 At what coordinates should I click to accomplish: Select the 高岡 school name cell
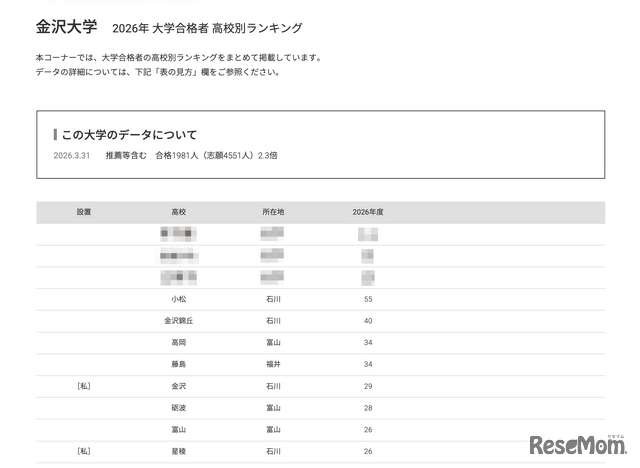pyautogui.click(x=179, y=342)
